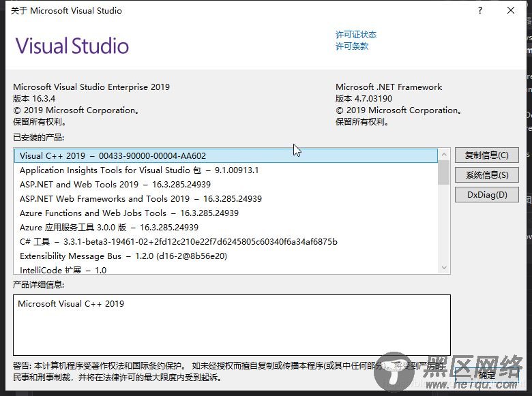Open the 许可条款 link
Screen dimensions: 532x396
352,46
